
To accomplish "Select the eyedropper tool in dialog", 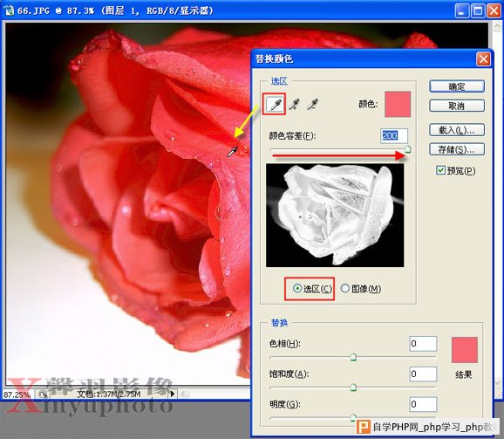I will point(275,104).
